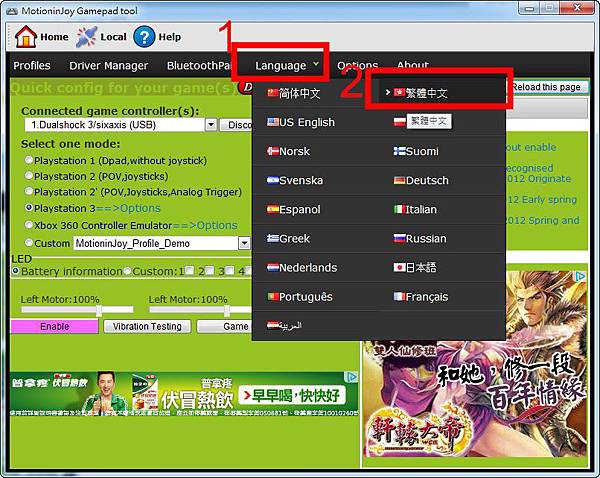Click the Arabic language flag icon
The width and height of the screenshot is (600, 478).
pyautogui.click(x=273, y=326)
